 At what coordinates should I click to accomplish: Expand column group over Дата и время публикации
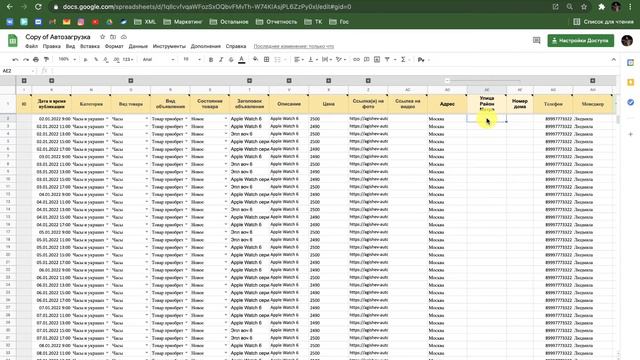click(x=51, y=81)
